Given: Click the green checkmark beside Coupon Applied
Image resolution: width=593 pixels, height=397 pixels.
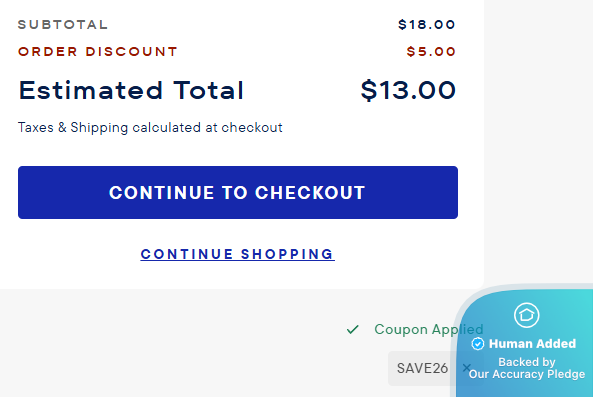Looking at the screenshot, I should [352, 329].
